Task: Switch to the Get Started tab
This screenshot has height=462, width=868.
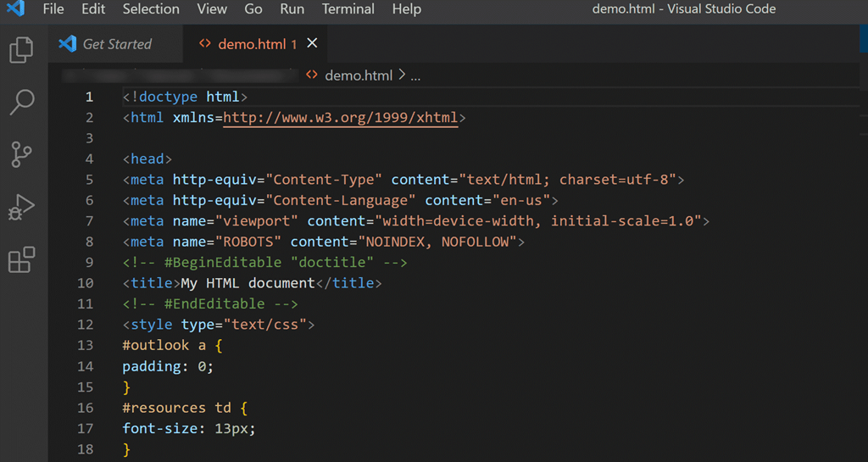Action: click(115, 44)
